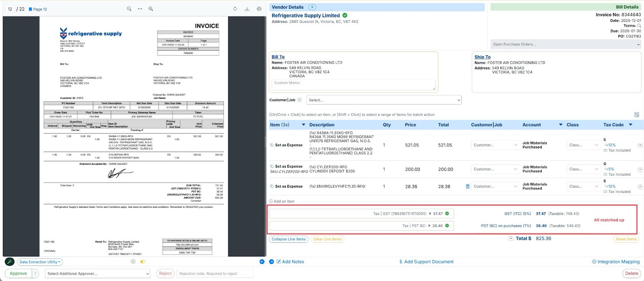The width and height of the screenshot is (644, 281).
Task: Click the Custom Memo text area
Action: [353, 85]
